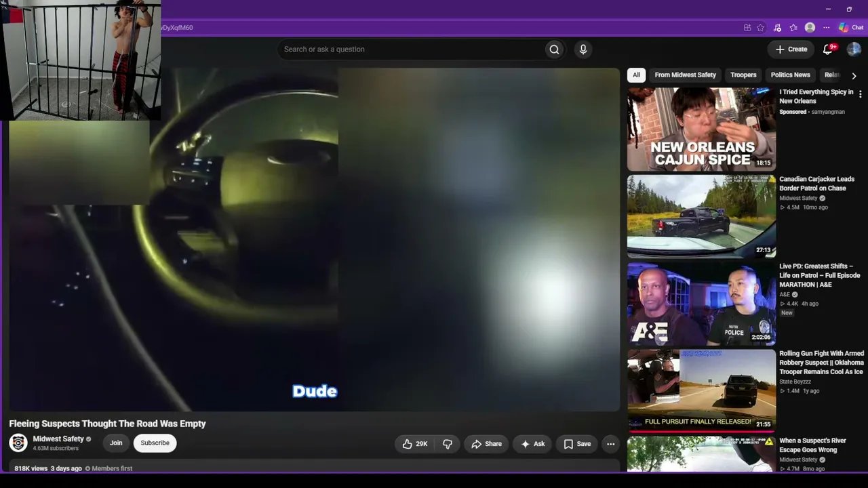Save the video to a playlist
This screenshot has height=488, width=868.
[x=577, y=444]
